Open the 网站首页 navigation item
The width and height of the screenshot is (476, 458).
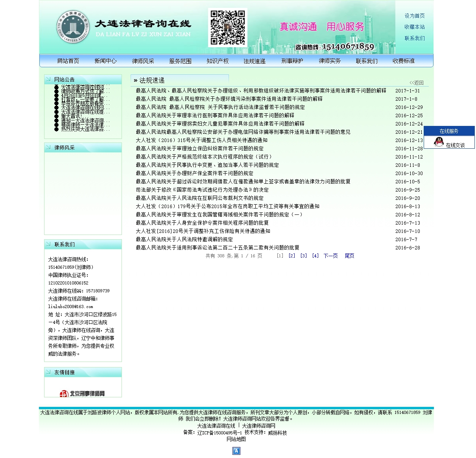click(68, 61)
